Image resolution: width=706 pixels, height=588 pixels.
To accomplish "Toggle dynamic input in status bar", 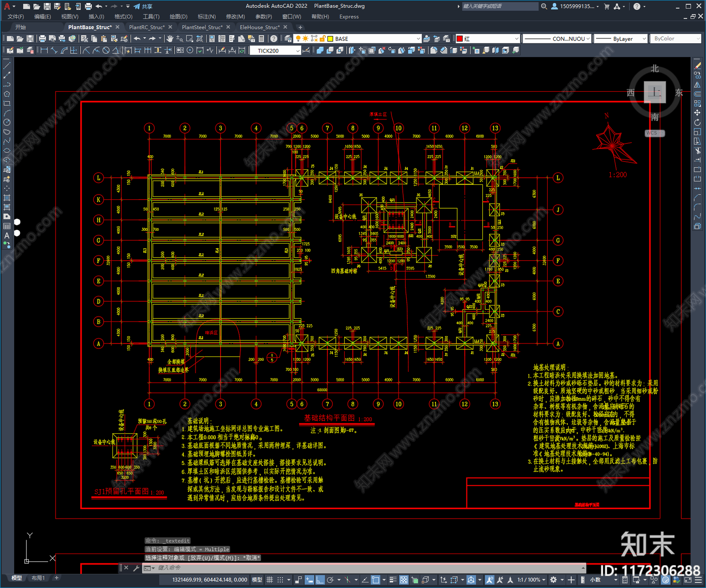I will click(309, 580).
